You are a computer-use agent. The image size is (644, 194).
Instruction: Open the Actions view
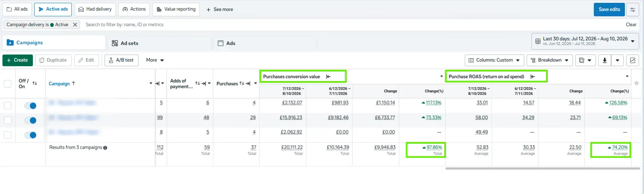pyautogui.click(x=134, y=9)
